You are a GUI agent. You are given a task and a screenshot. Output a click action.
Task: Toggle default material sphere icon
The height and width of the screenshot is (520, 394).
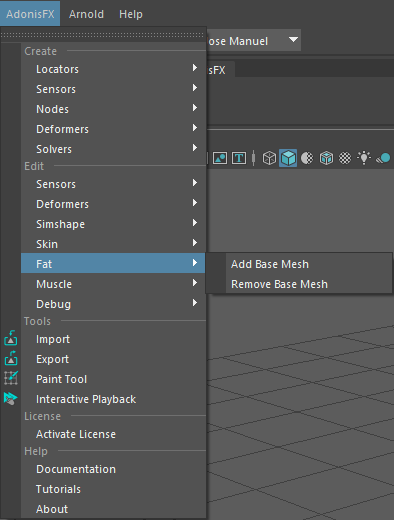pyautogui.click(x=307, y=158)
